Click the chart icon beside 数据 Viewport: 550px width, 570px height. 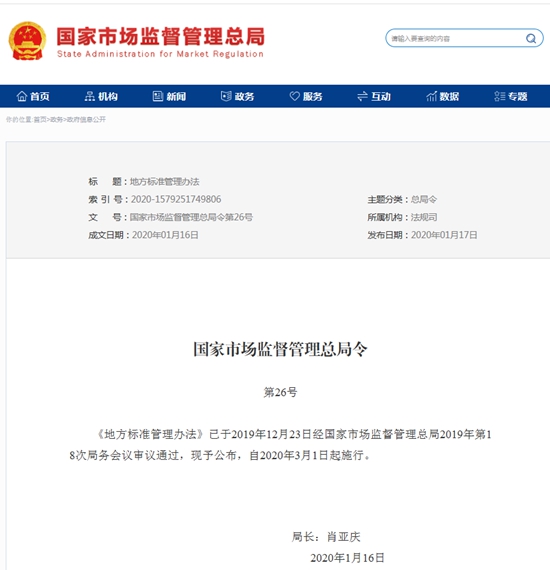[431, 96]
